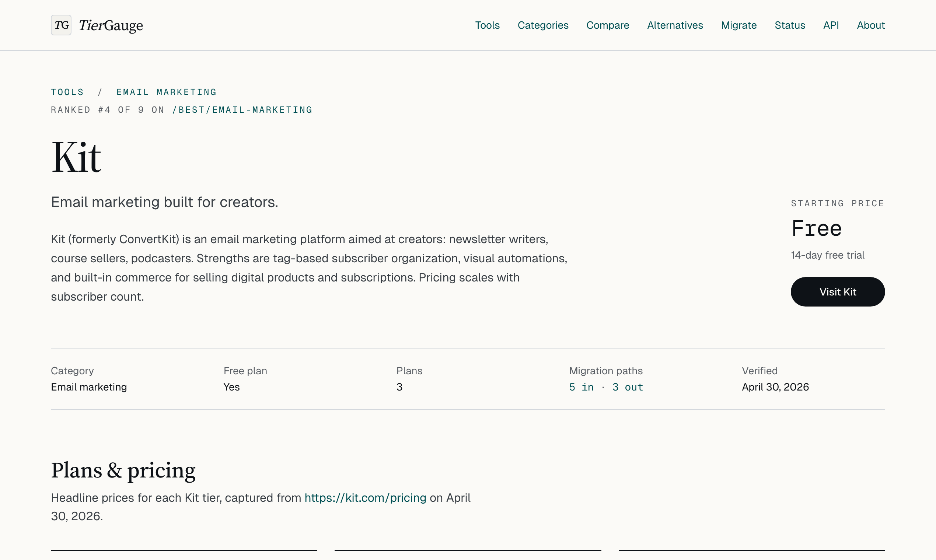Go to Categories in the navigation
Screen dimensions: 936x560
tap(543, 25)
